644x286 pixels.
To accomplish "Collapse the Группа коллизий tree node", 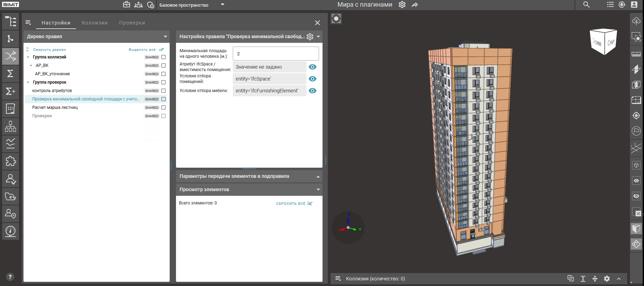I will (28, 57).
